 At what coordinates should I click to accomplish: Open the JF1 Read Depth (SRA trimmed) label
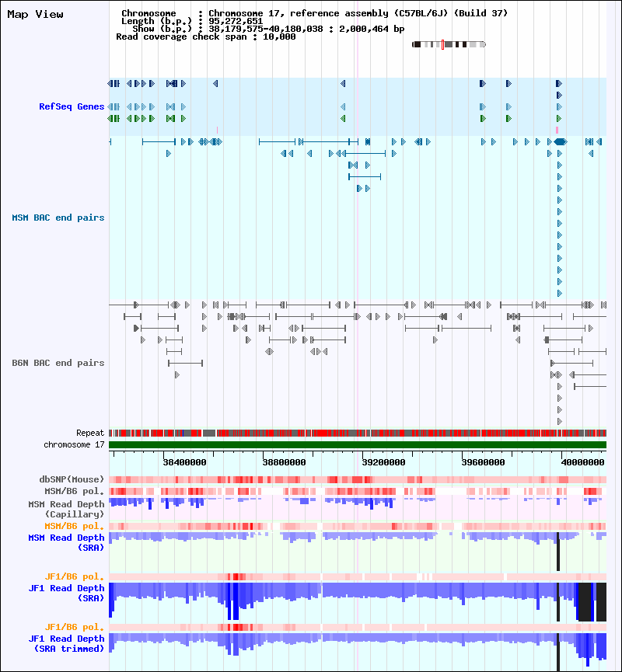[x=66, y=643]
